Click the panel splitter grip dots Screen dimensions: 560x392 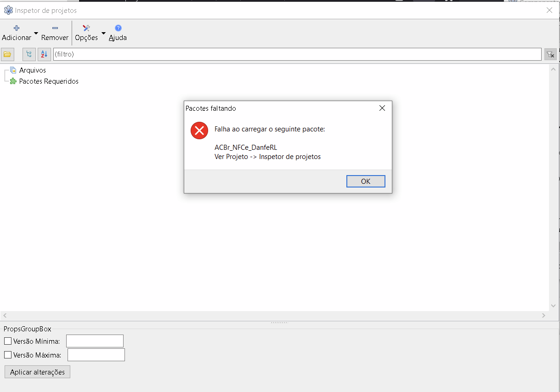point(279,323)
